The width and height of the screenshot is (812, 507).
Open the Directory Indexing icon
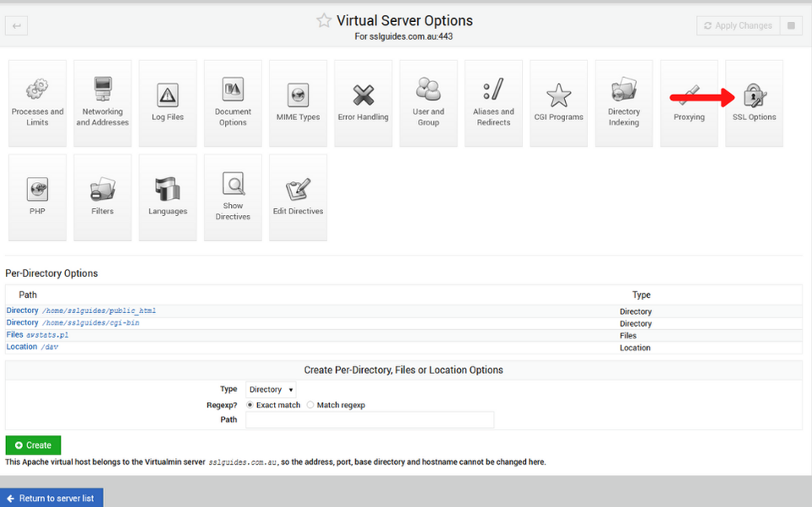(623, 102)
